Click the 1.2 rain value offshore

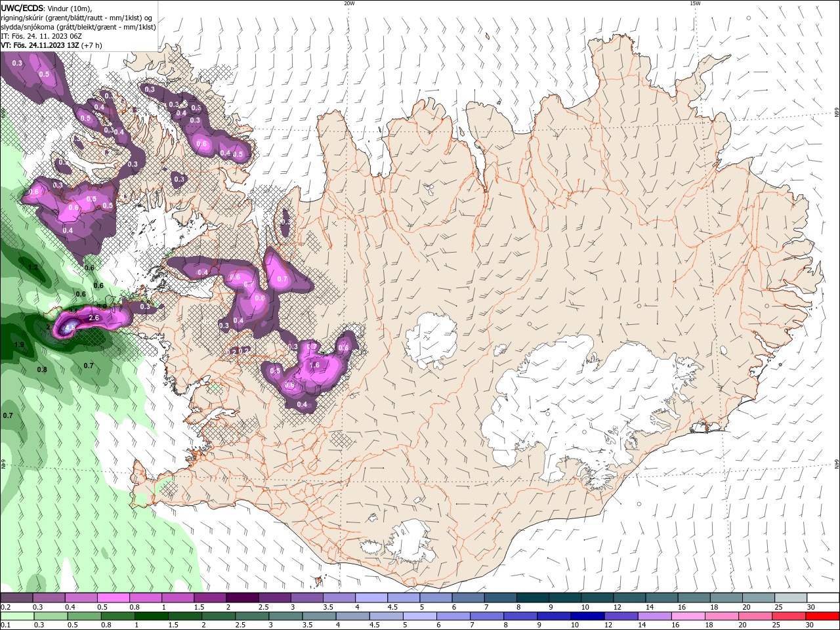pos(33,267)
